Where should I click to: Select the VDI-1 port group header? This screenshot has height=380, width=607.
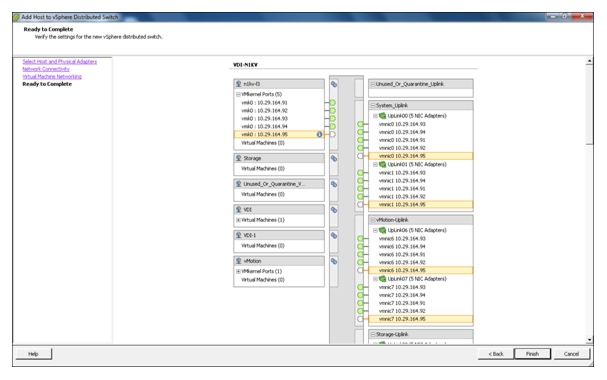(279, 235)
